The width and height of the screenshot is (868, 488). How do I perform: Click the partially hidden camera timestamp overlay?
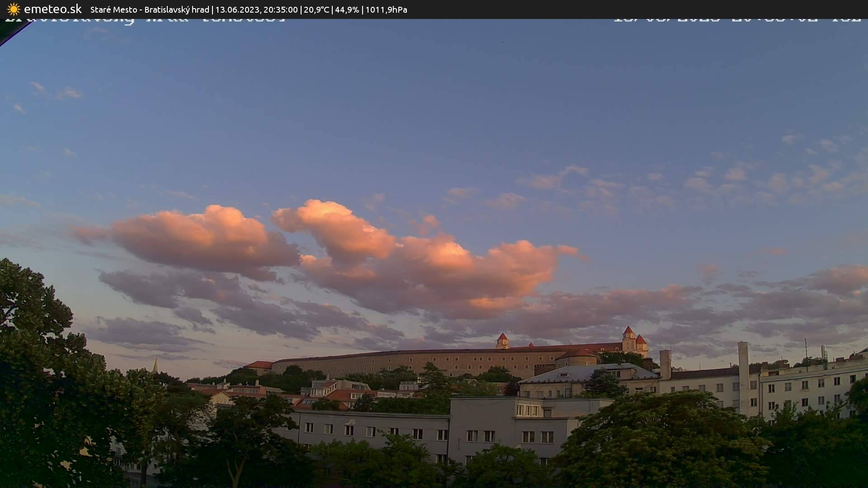(737, 21)
